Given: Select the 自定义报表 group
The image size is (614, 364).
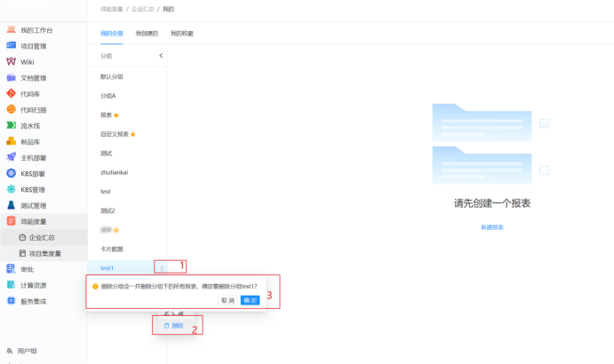Looking at the screenshot, I should click(x=115, y=134).
